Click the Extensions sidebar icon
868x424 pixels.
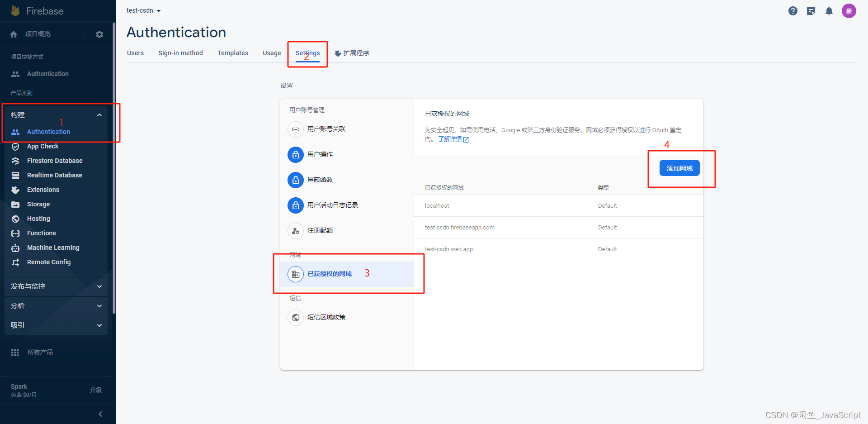pyautogui.click(x=15, y=190)
